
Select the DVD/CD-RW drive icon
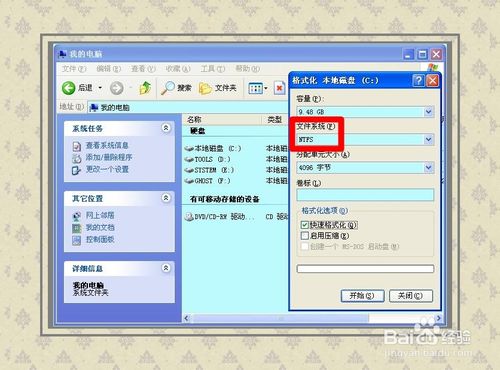point(189,217)
